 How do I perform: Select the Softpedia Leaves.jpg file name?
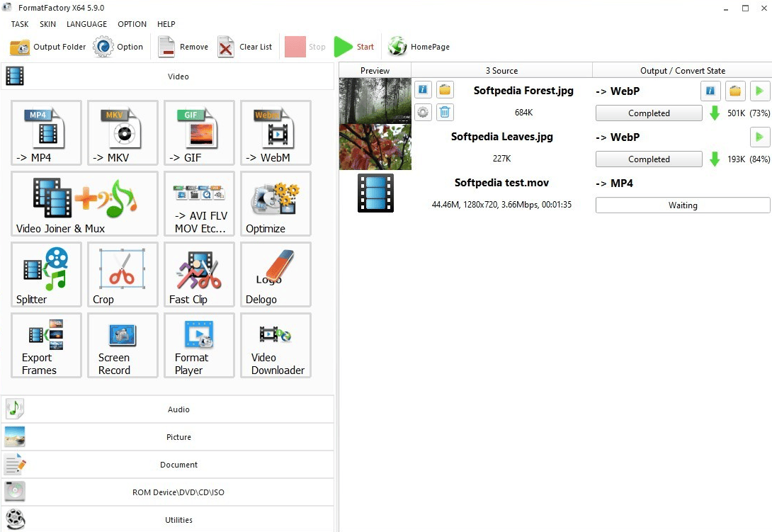(501, 137)
